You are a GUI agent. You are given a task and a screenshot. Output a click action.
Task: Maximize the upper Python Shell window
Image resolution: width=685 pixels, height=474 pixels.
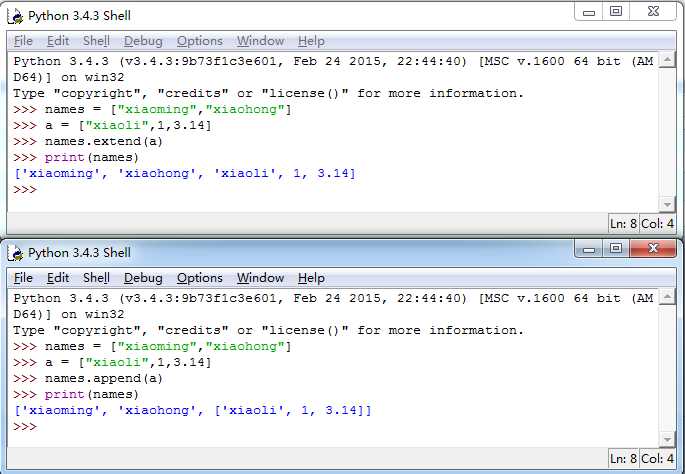[616, 12]
